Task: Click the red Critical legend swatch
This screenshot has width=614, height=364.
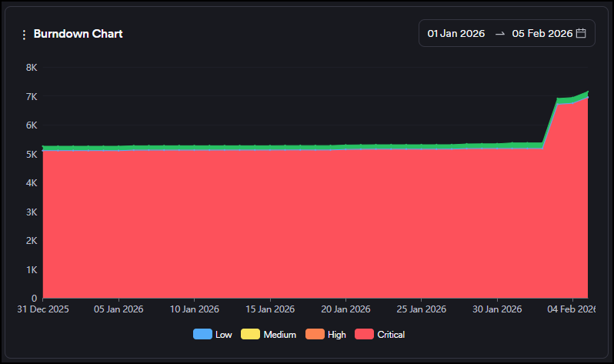Action: (365, 335)
